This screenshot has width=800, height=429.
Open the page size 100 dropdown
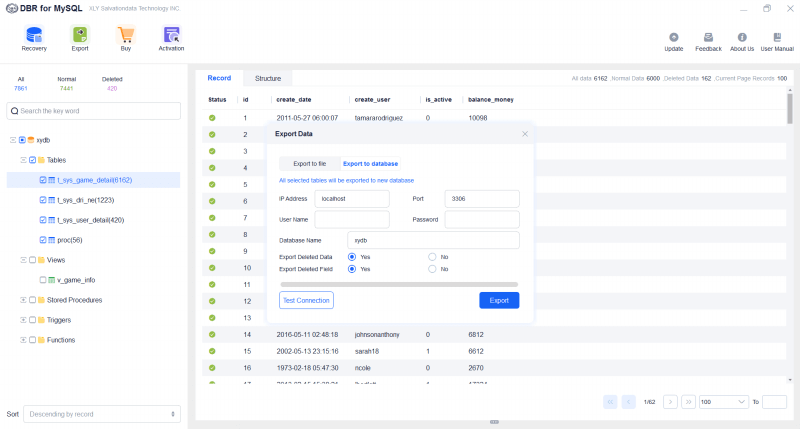tap(723, 401)
